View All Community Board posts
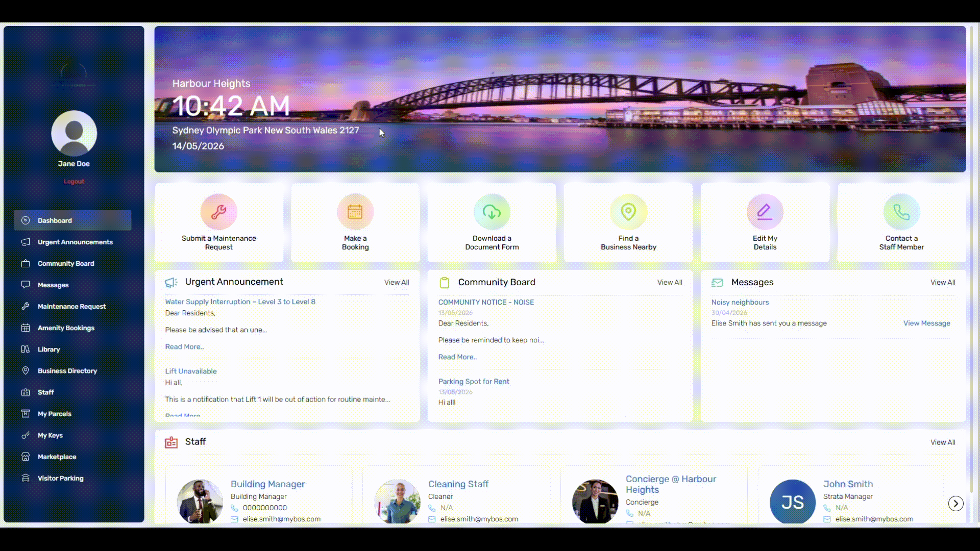The image size is (980, 551). [670, 282]
